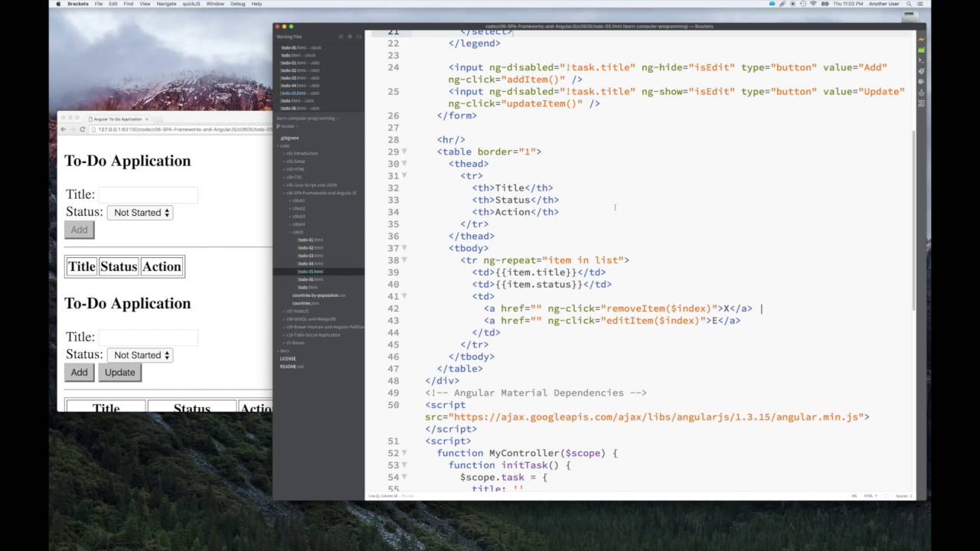Open the HTML language selector in status bar

tap(871, 496)
